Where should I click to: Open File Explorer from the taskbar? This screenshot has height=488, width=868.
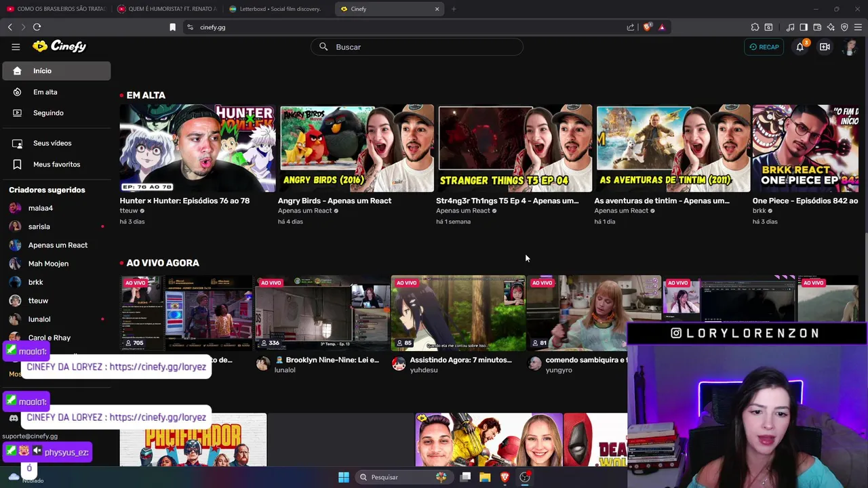[485, 477]
